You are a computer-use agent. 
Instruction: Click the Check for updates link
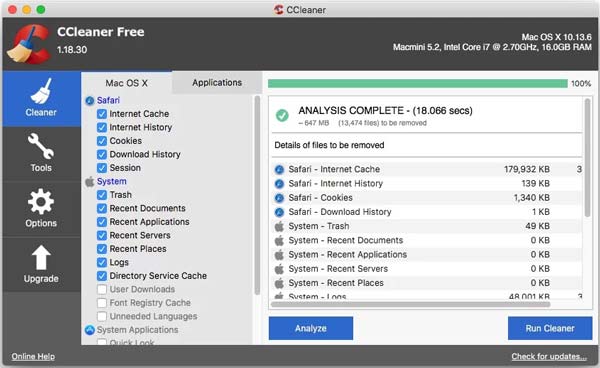click(549, 357)
